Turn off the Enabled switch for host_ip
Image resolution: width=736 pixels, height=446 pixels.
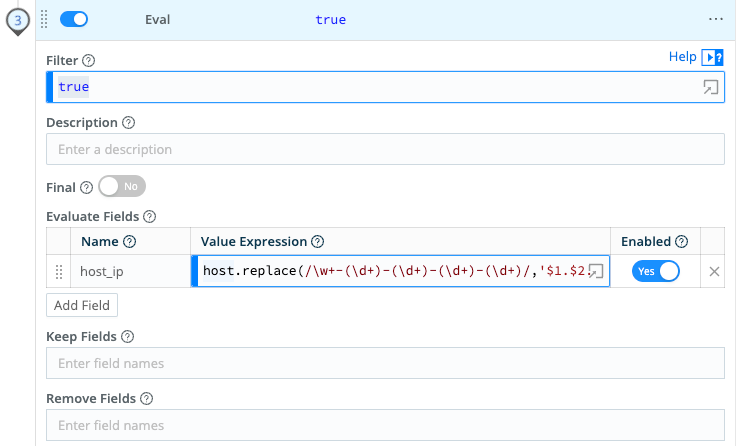(x=654, y=271)
